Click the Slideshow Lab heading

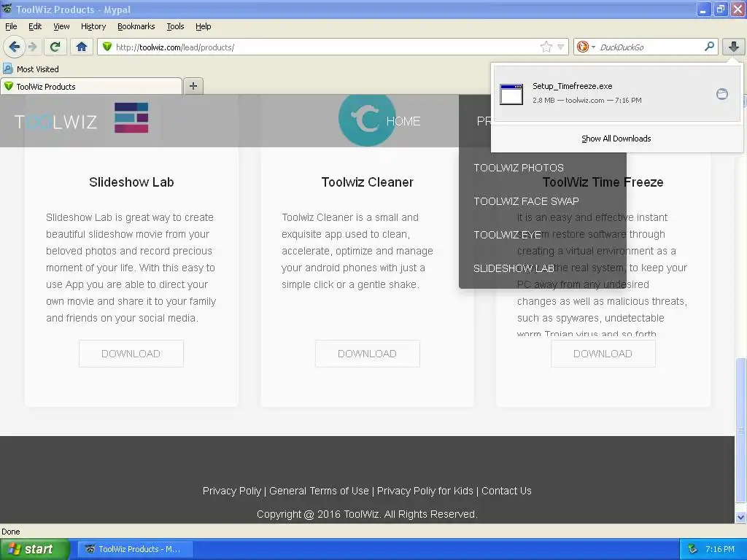tap(131, 182)
